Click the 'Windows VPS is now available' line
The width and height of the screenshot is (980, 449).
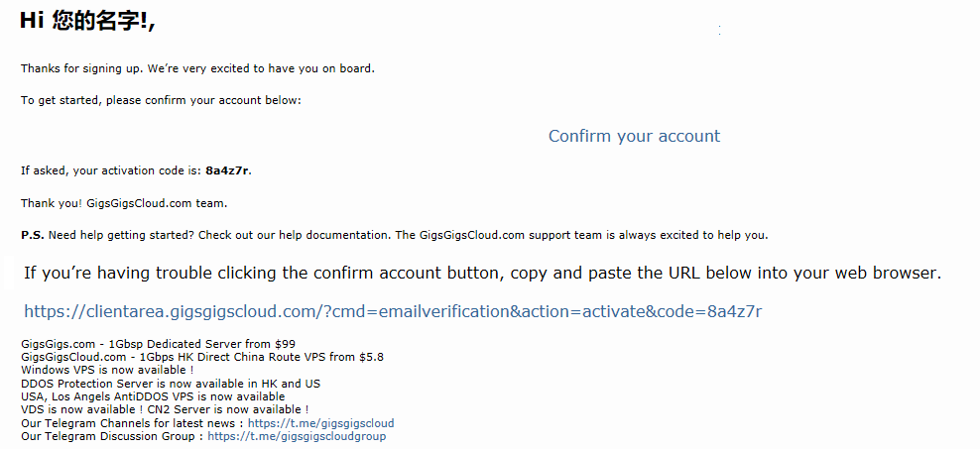(x=107, y=371)
